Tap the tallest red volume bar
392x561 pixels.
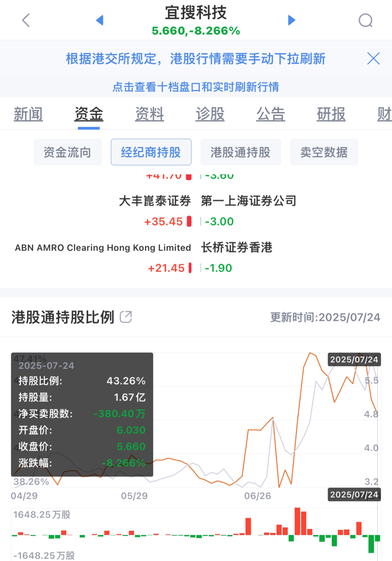pyautogui.click(x=297, y=521)
